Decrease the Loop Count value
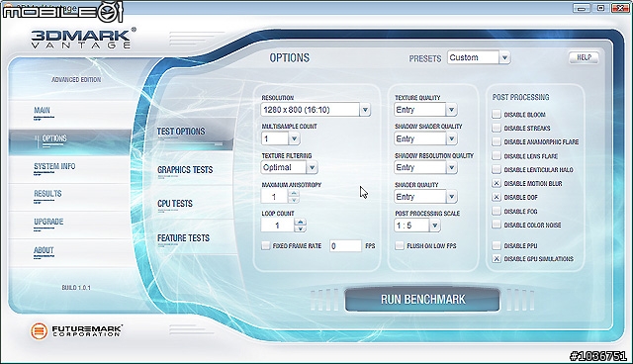Image resolution: width=633 pixels, height=364 pixels. click(x=300, y=228)
